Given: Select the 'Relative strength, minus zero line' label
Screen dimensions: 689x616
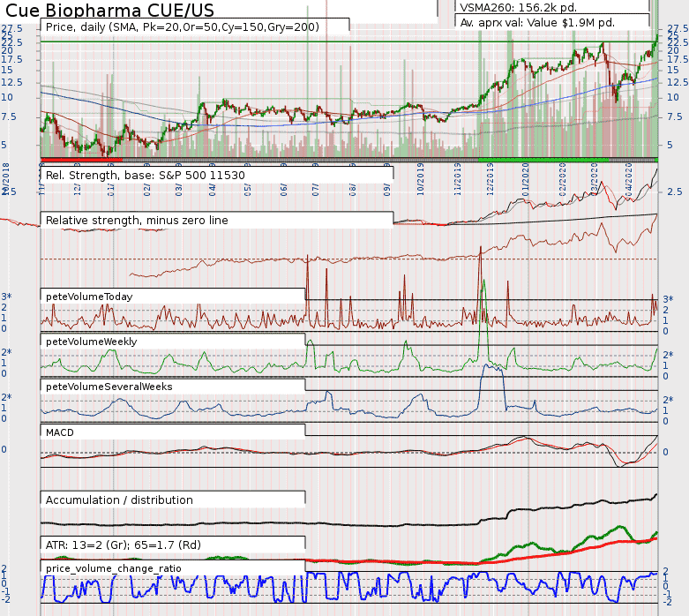Looking at the screenshot, I should coord(137,221).
